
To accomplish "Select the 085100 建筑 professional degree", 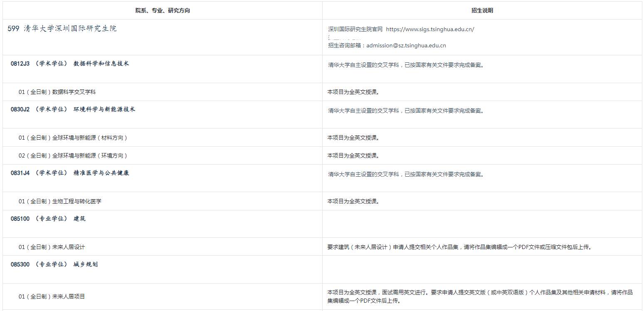I will (x=48, y=219).
